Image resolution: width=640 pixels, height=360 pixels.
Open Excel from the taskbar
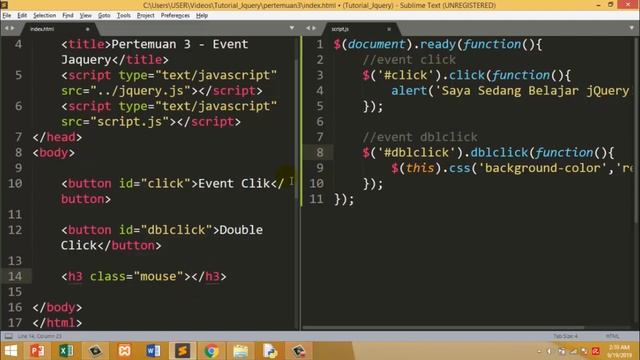(x=66, y=351)
